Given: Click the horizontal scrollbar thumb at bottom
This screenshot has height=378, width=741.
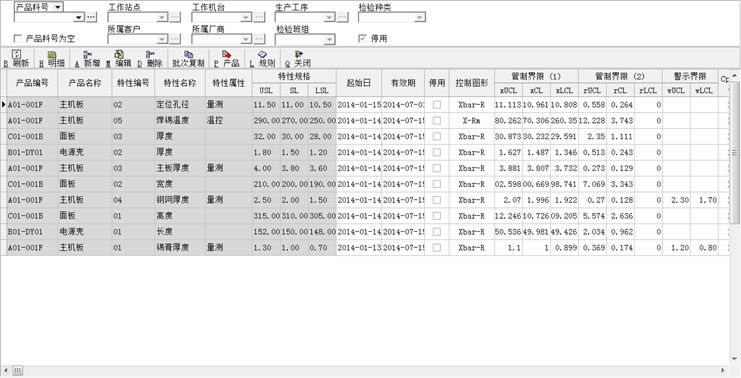Looking at the screenshot, I should click(x=17, y=370).
